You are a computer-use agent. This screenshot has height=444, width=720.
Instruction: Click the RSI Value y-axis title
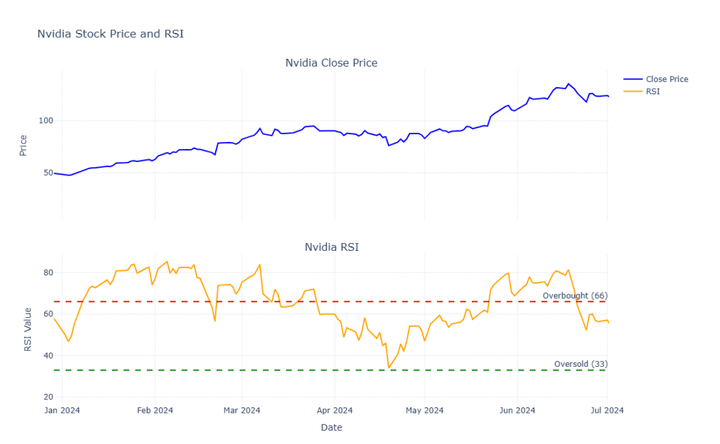(28, 331)
